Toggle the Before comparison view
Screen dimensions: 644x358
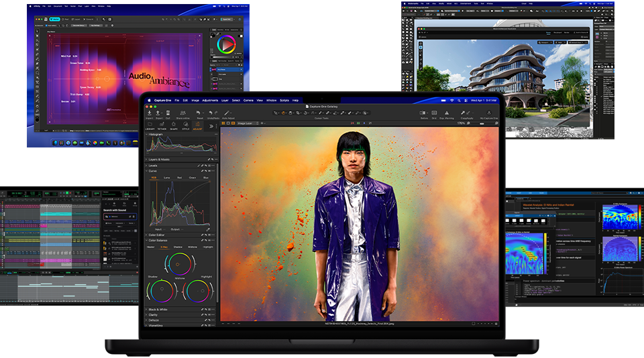click(x=423, y=113)
